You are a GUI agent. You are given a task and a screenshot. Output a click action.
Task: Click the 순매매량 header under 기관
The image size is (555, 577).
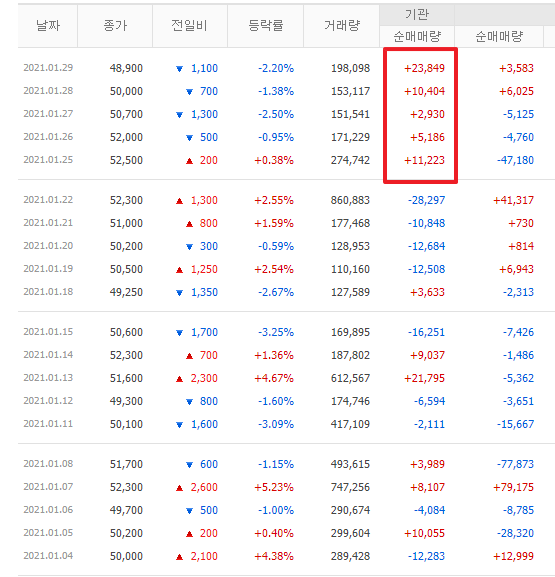pyautogui.click(x=417, y=36)
